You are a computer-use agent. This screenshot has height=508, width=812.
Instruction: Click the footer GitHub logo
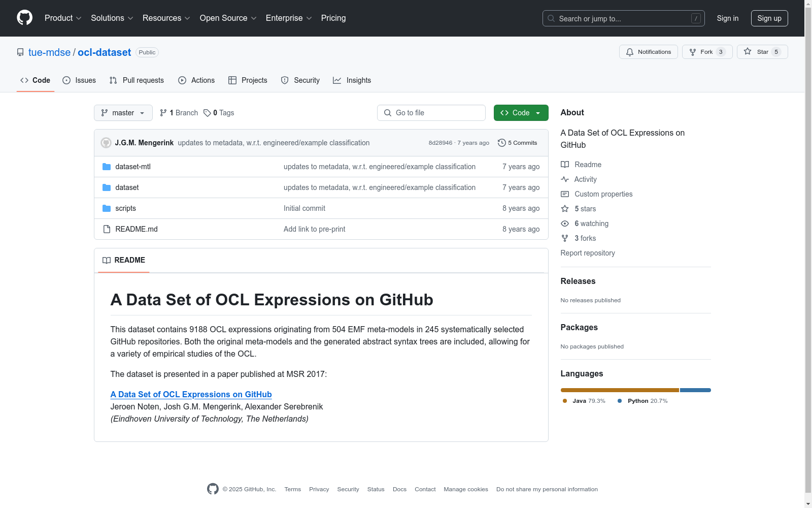tap(213, 489)
